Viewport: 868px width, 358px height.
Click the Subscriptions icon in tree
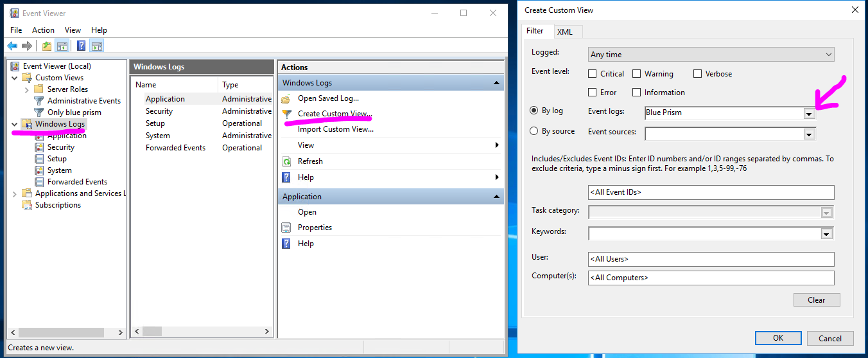click(x=28, y=204)
